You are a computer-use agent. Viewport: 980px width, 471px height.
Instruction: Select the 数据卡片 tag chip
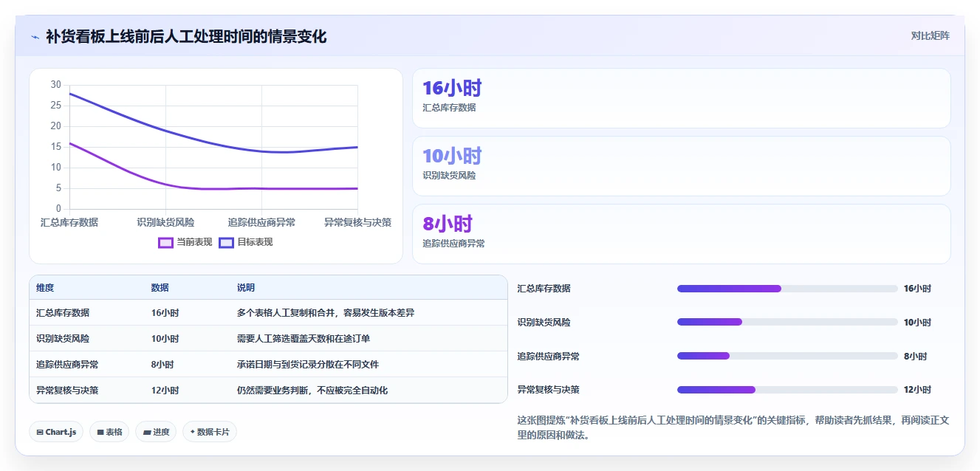pyautogui.click(x=210, y=432)
